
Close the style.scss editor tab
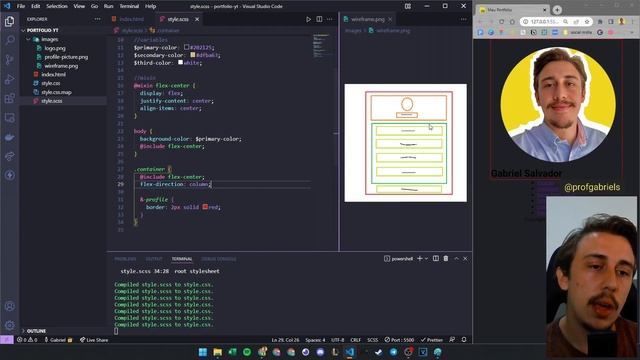197,19
